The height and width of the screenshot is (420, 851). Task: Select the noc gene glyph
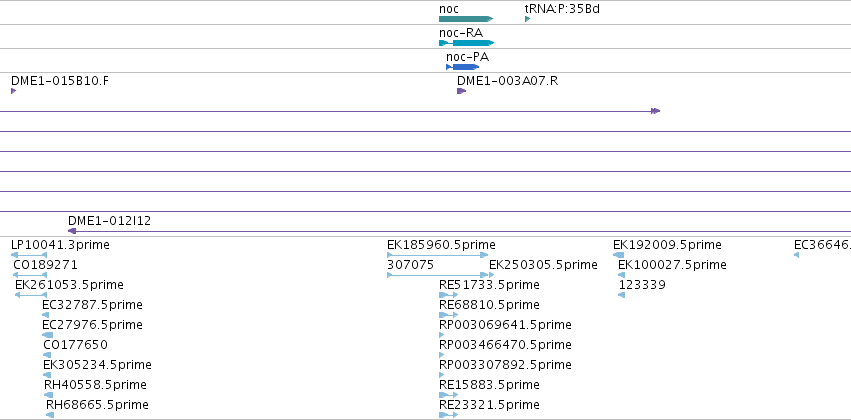466,19
